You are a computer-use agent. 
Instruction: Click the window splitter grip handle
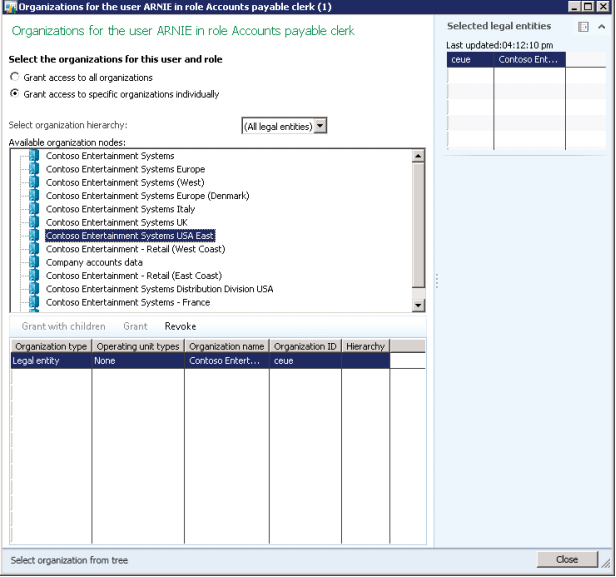click(x=437, y=281)
